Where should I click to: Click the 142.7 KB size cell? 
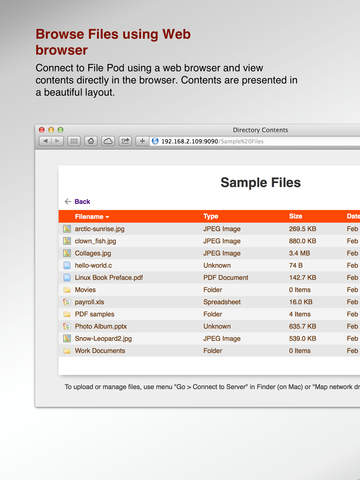[302, 278]
